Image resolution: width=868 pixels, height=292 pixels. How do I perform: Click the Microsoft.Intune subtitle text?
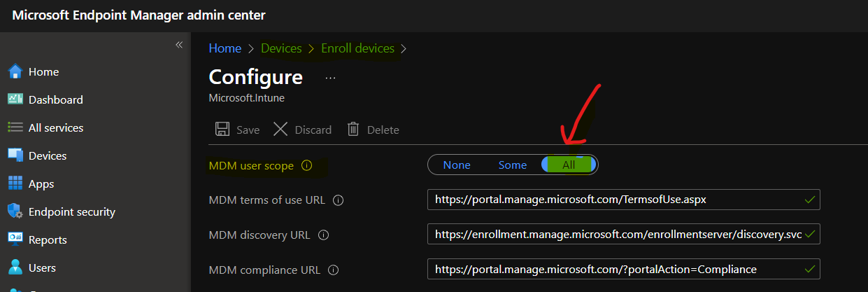coord(246,98)
